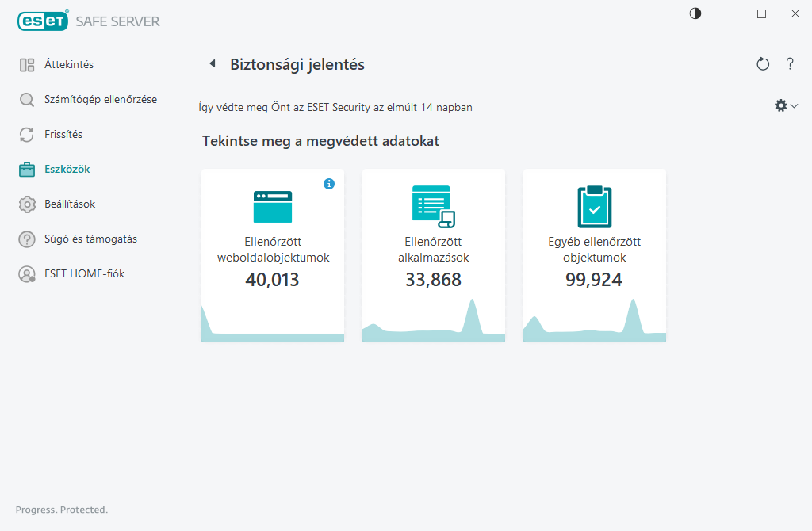Maximize the ESET window
The width and height of the screenshot is (812, 531).
tap(762, 14)
